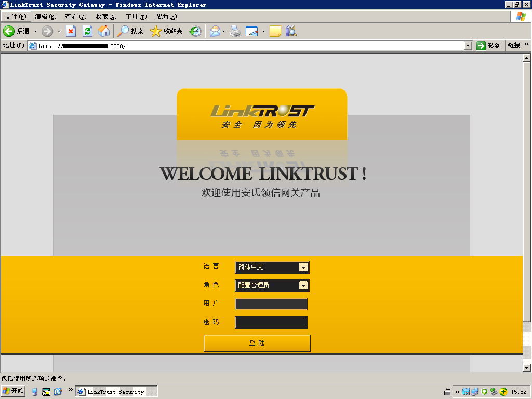Click the 欢迎使用安氏领信网关产品 text
The image size is (532, 399).
261,193
